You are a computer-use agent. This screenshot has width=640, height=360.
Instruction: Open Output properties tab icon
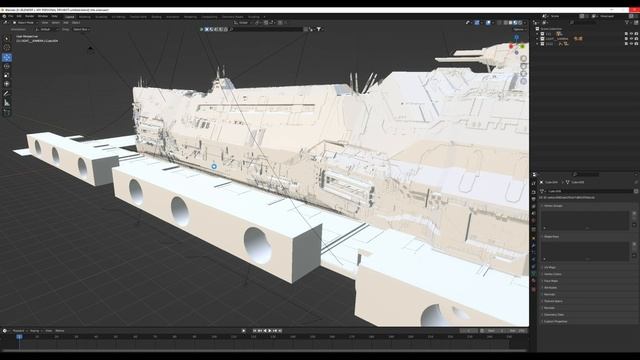(x=533, y=199)
